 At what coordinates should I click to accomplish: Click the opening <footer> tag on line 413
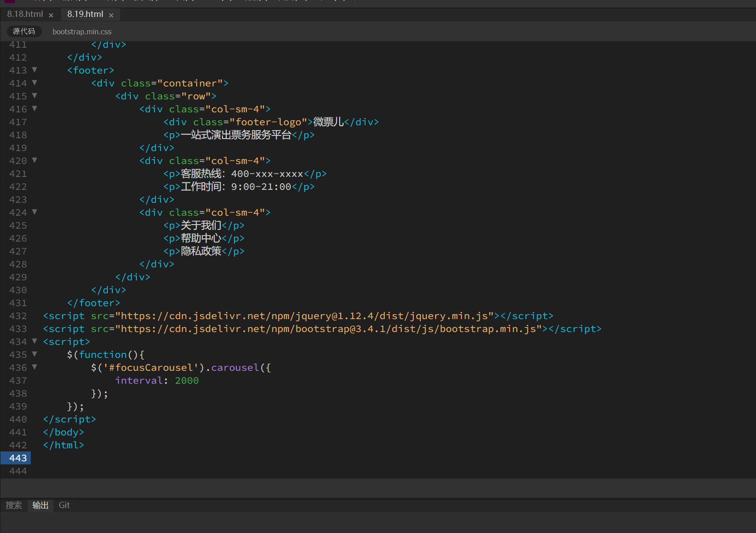click(x=91, y=70)
